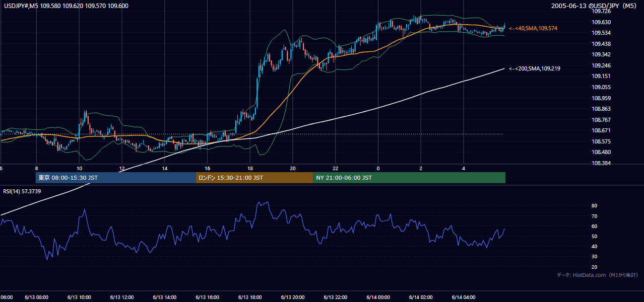The height and width of the screenshot is (302, 644).
Task: Click the 6/13 20:00 bottom time label
Action: tap(293, 297)
